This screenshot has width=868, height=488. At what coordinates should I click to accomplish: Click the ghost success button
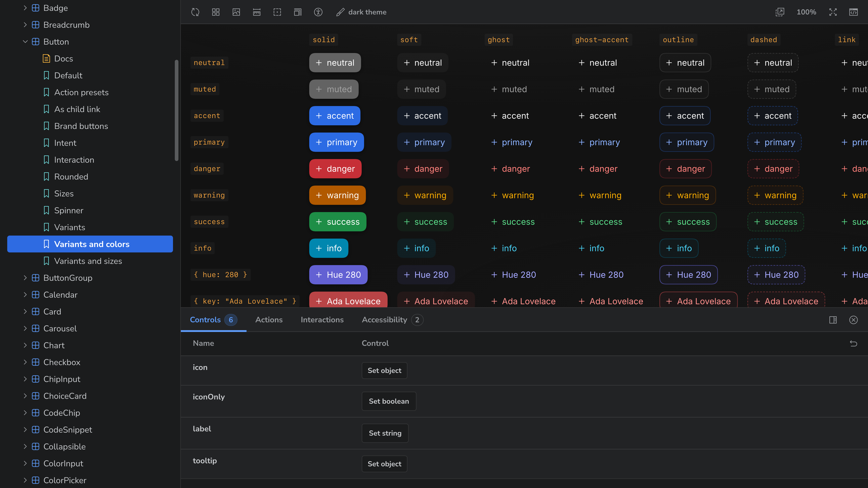[x=513, y=222]
